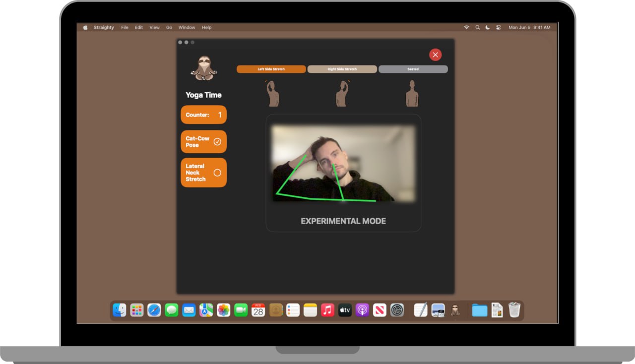This screenshot has height=364, width=635.
Task: Open Photos from the Dock
Action: pyautogui.click(x=224, y=310)
